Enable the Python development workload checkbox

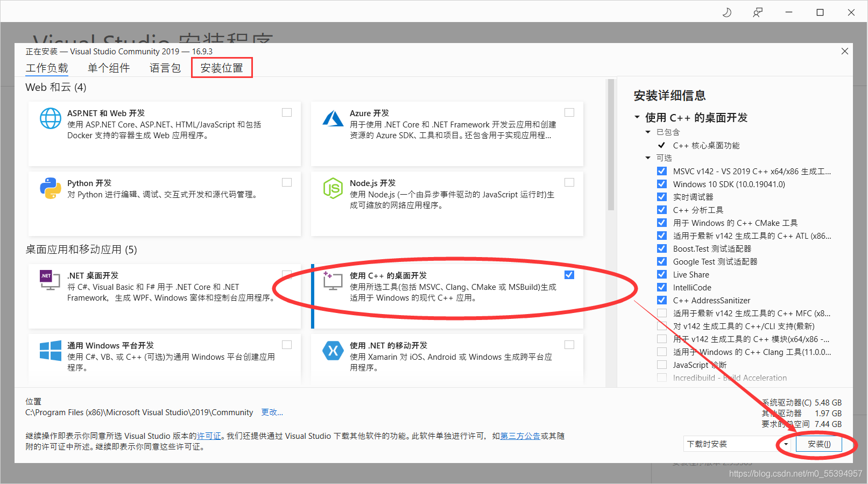(x=287, y=182)
